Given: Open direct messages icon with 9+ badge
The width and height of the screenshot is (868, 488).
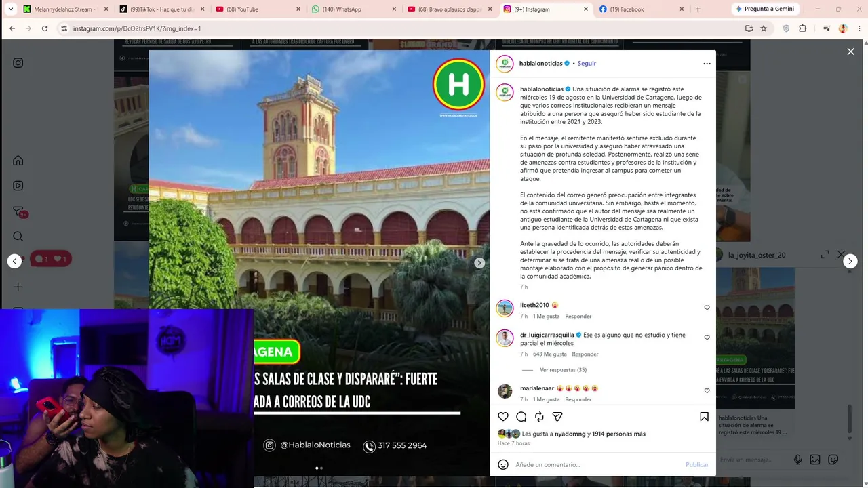Looking at the screenshot, I should pyautogui.click(x=18, y=211).
